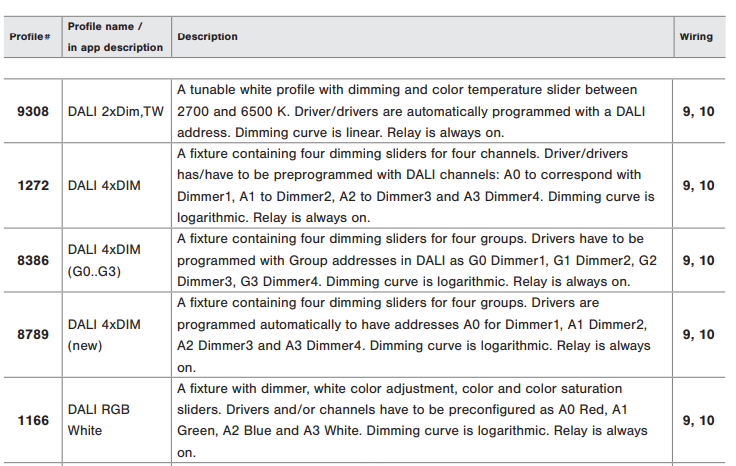The width and height of the screenshot is (736, 466).
Task: Click the description about drivers programmed automatically
Action: 414,335
